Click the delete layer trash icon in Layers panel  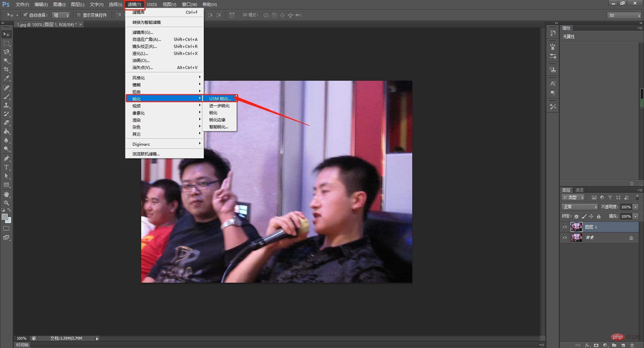[x=632, y=345]
